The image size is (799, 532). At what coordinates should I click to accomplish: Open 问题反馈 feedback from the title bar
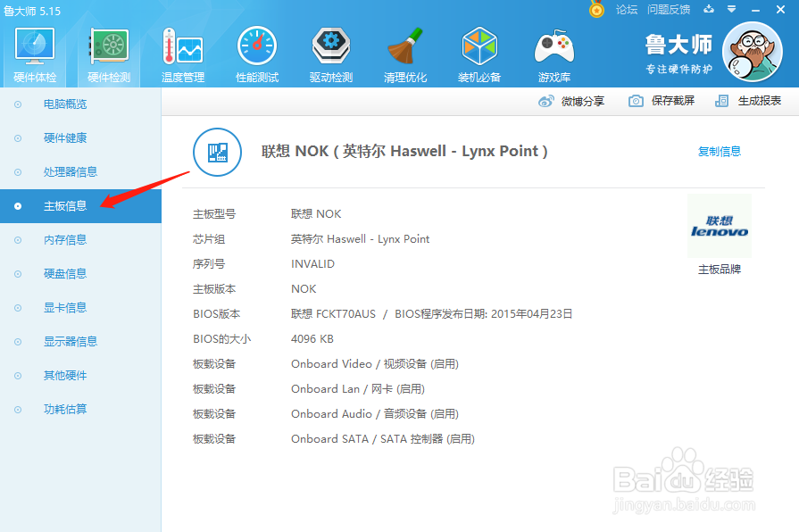pos(668,10)
